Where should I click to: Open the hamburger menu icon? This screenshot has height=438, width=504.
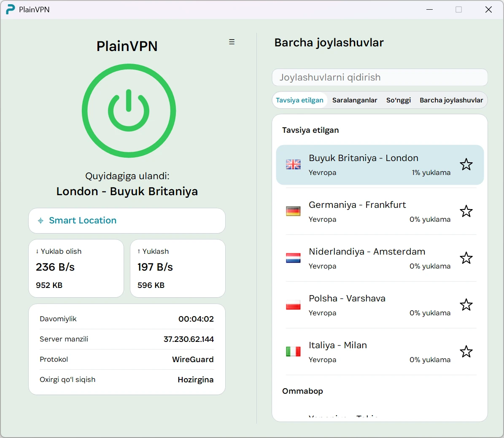tap(232, 42)
